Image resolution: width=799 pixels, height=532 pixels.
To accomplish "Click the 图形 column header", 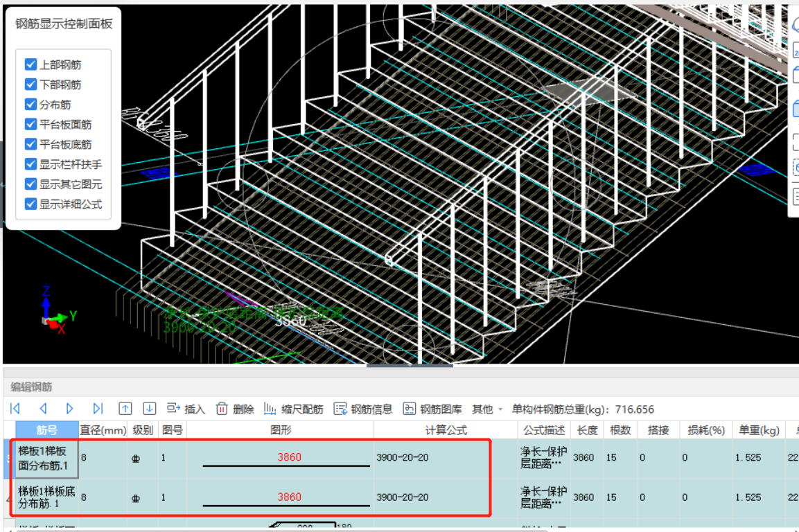I will pos(281,430).
